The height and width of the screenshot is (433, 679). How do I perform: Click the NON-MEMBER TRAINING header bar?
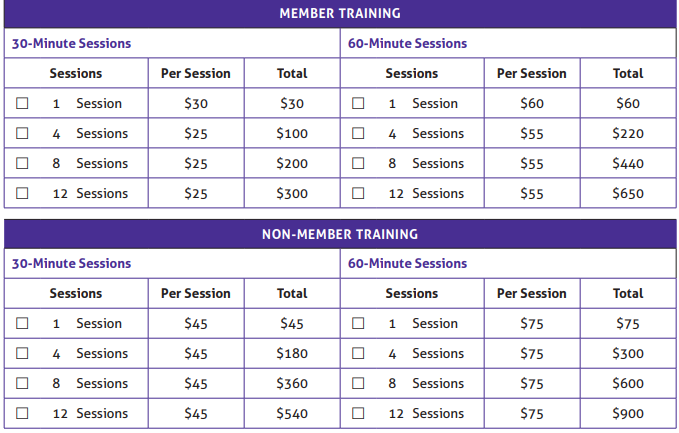tap(340, 234)
